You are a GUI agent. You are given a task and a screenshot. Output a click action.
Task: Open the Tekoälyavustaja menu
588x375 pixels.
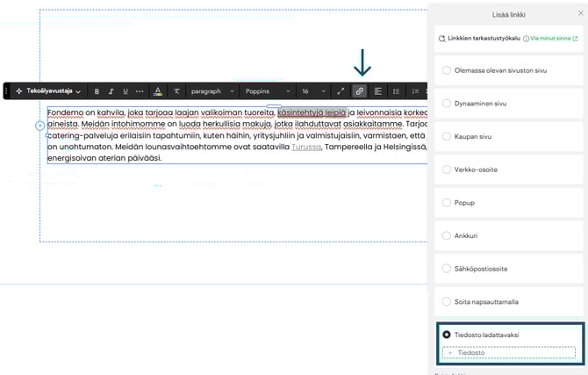point(48,91)
